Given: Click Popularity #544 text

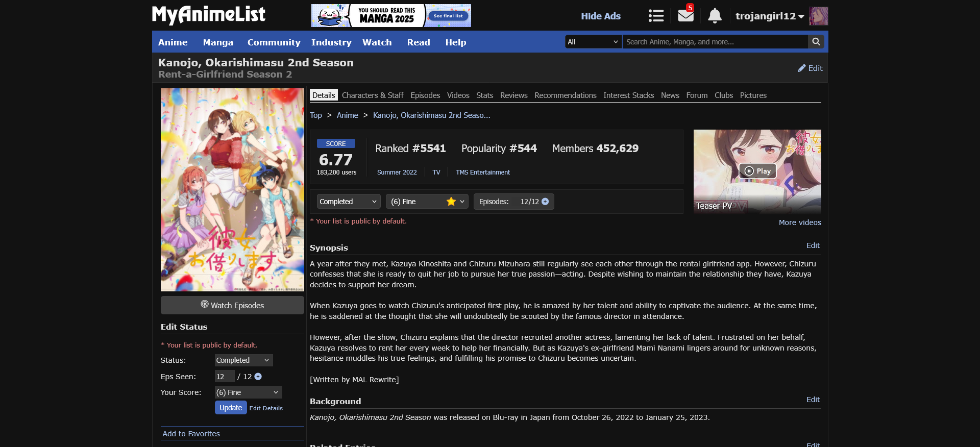Looking at the screenshot, I should pyautogui.click(x=499, y=148).
